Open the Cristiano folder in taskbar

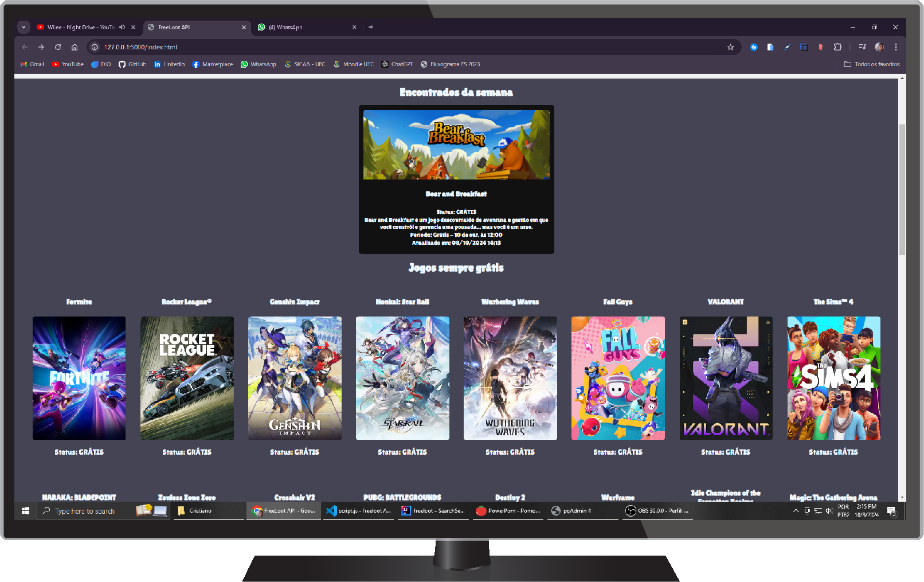[x=209, y=511]
